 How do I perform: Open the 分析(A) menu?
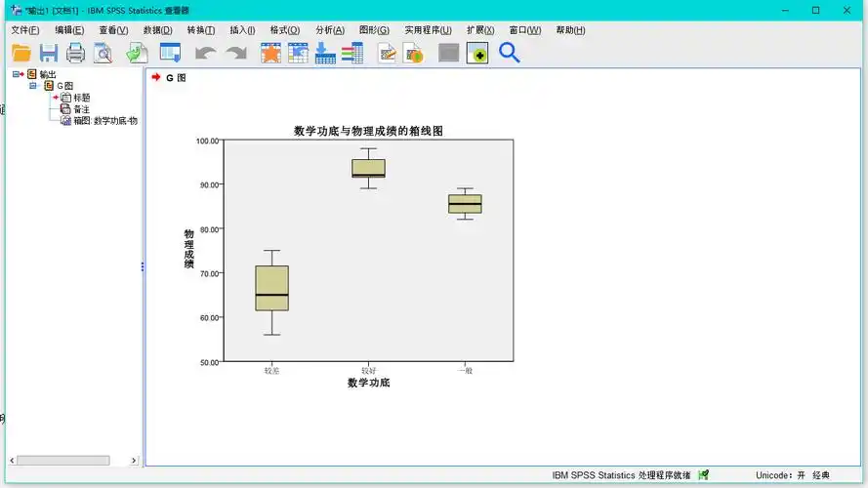pos(330,30)
